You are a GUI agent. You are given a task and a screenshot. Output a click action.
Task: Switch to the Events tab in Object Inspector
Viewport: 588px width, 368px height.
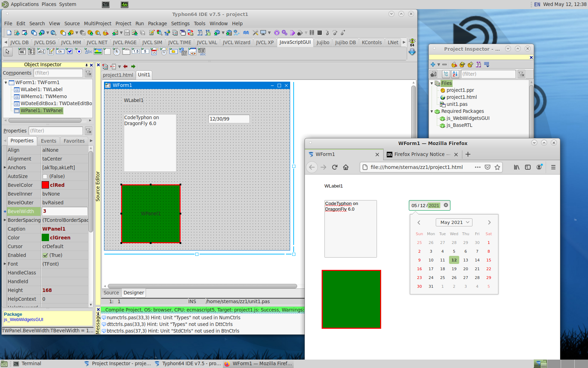pos(49,141)
